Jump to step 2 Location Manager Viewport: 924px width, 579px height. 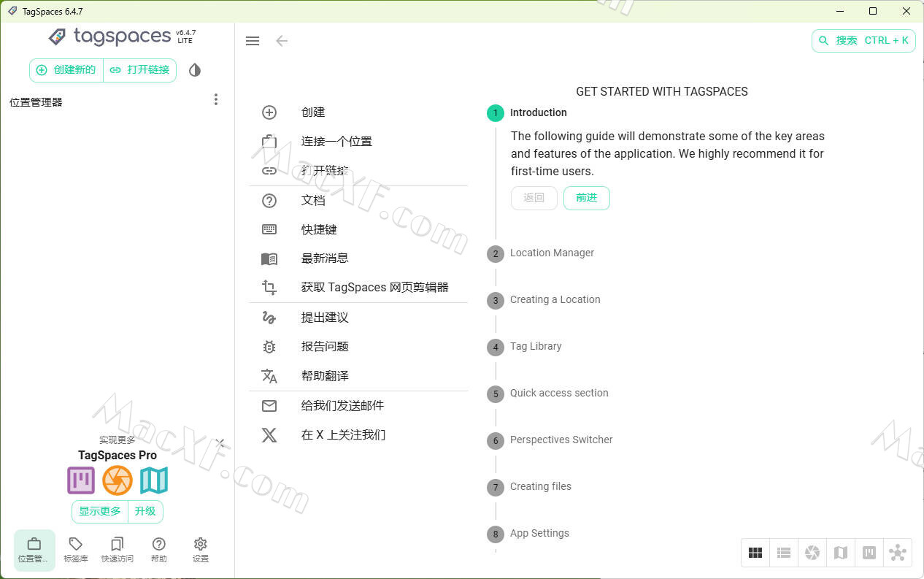pos(541,253)
